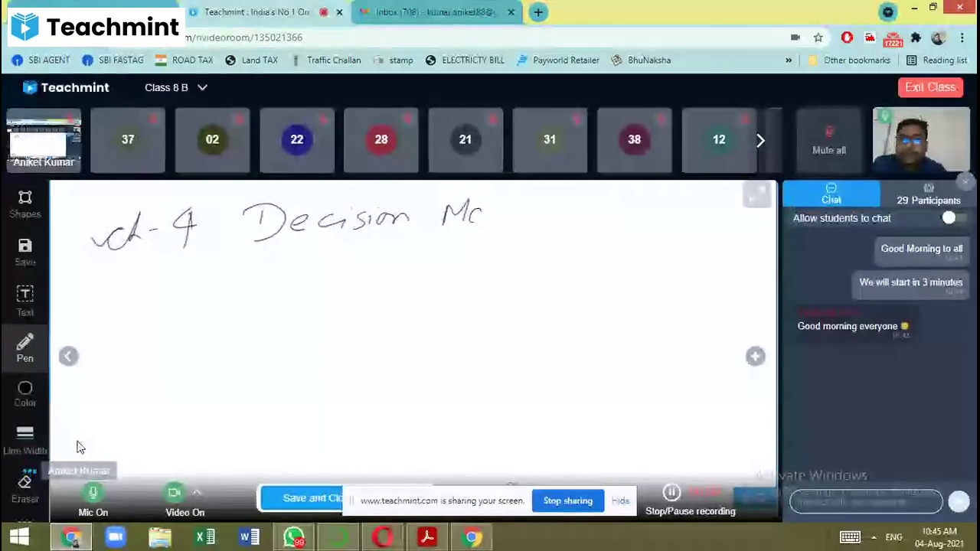980x551 pixels.
Task: Select participant tile 38
Action: (634, 140)
